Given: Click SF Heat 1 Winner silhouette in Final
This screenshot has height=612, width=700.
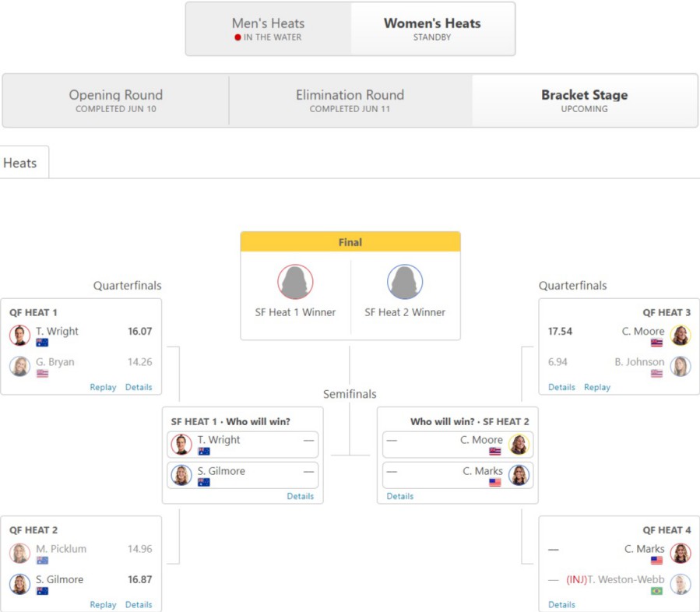Looking at the screenshot, I should click(295, 282).
